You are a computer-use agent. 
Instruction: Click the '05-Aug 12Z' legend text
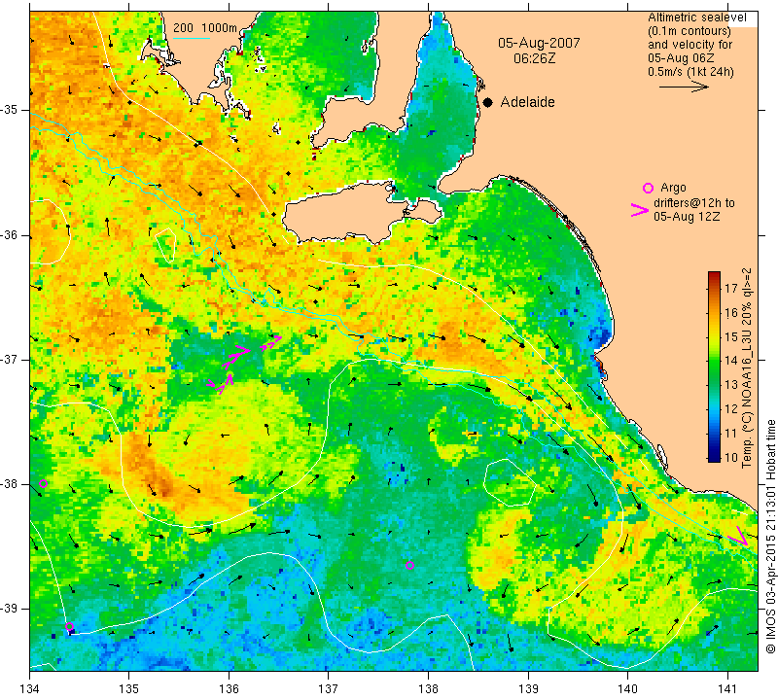click(x=687, y=217)
